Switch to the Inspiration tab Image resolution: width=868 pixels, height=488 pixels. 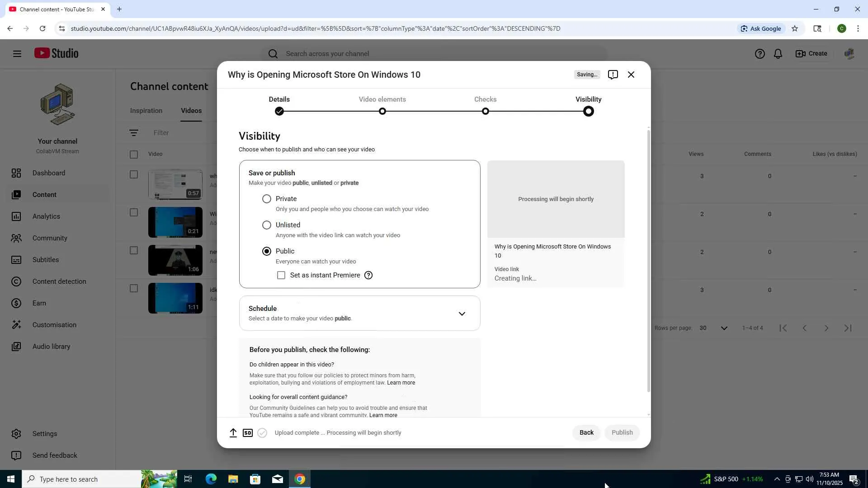(x=146, y=111)
